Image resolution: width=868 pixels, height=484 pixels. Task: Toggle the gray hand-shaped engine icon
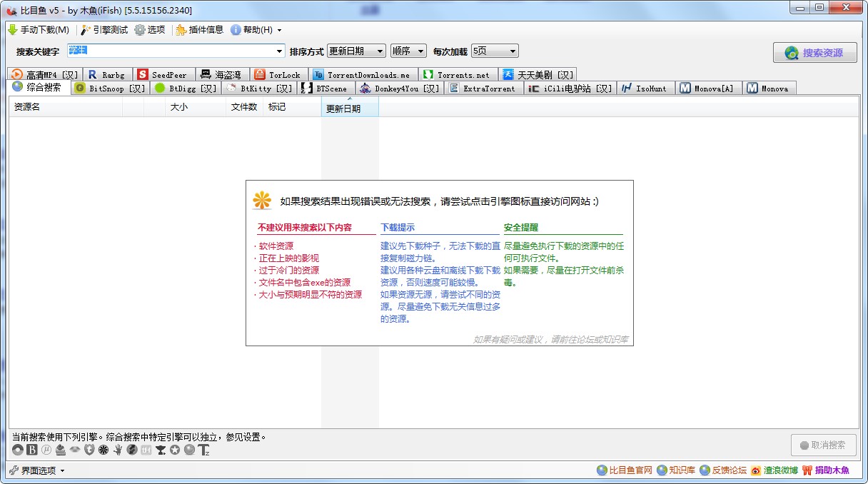pos(118,450)
